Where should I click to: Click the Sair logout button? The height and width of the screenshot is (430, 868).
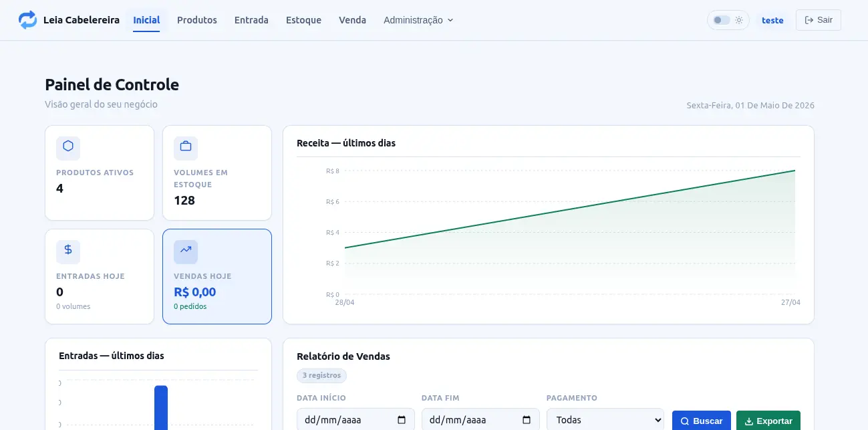(819, 20)
